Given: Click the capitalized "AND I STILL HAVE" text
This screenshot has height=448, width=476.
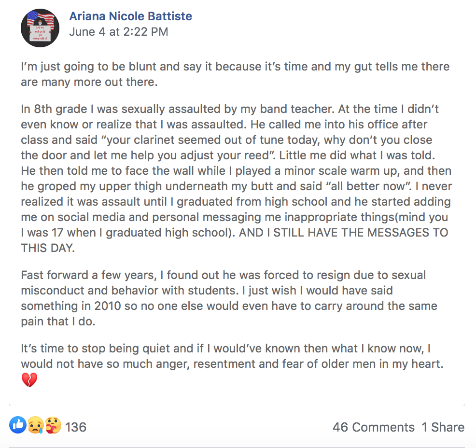Looking at the screenshot, I should (344, 232).
